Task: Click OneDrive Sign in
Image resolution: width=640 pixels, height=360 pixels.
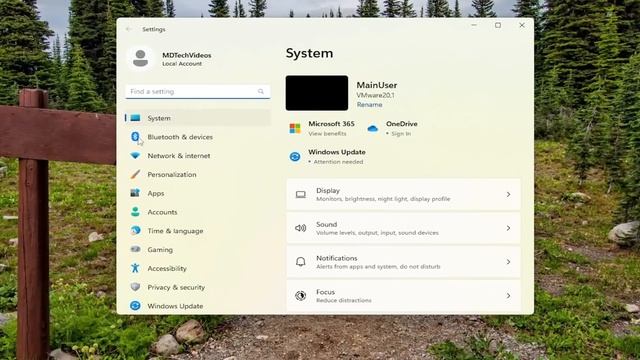Action: pyautogui.click(x=400, y=133)
